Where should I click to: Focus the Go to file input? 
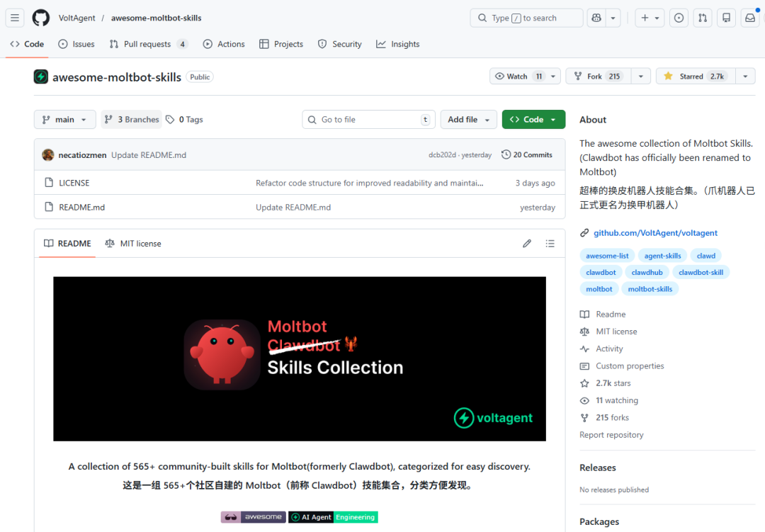coord(368,120)
